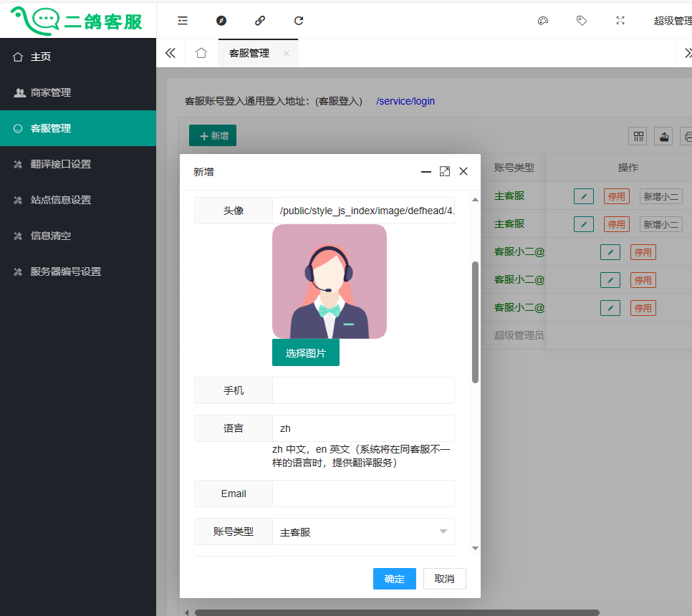Click the 选择图片 button
The image size is (692, 616).
305,352
